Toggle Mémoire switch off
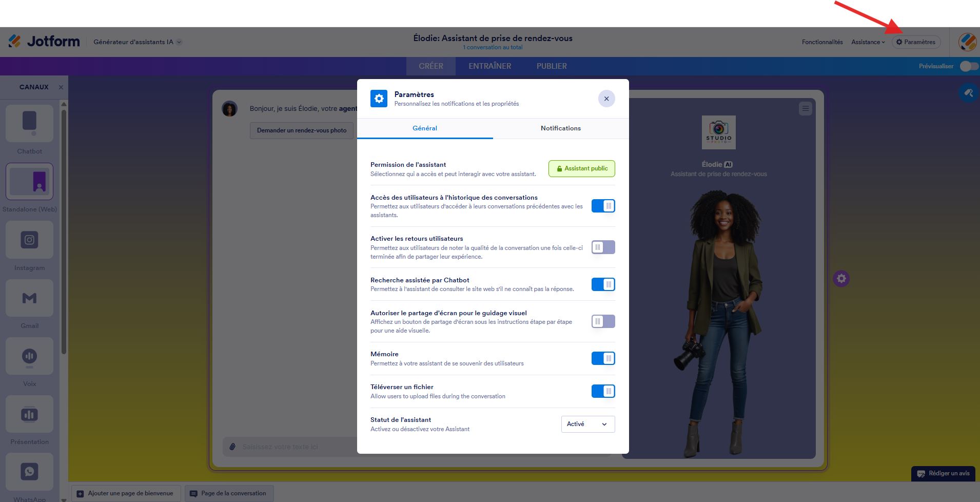This screenshot has width=980, height=502. click(603, 358)
